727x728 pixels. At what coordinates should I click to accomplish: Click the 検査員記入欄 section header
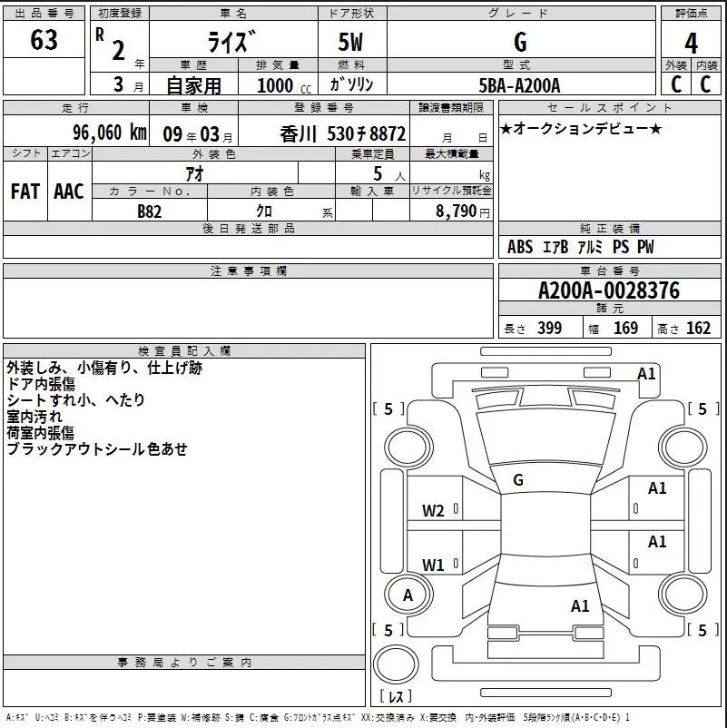click(x=184, y=351)
